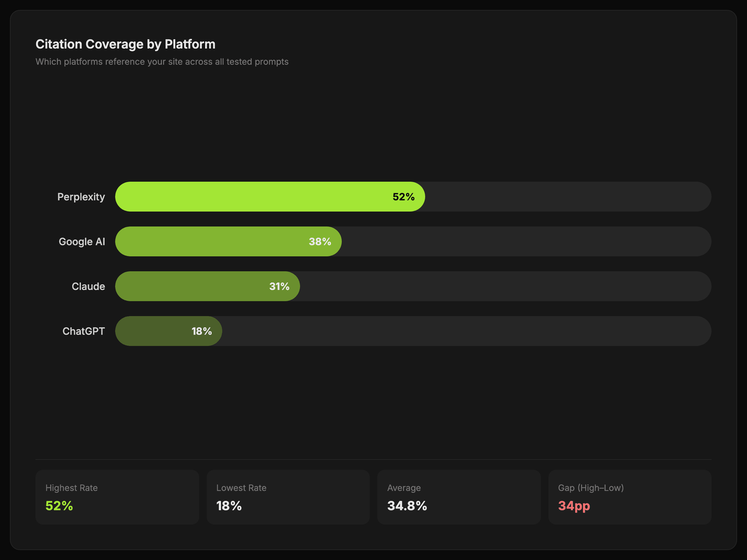Click the red 34pp gap value
Screen dimensions: 747x560
pos(574,506)
